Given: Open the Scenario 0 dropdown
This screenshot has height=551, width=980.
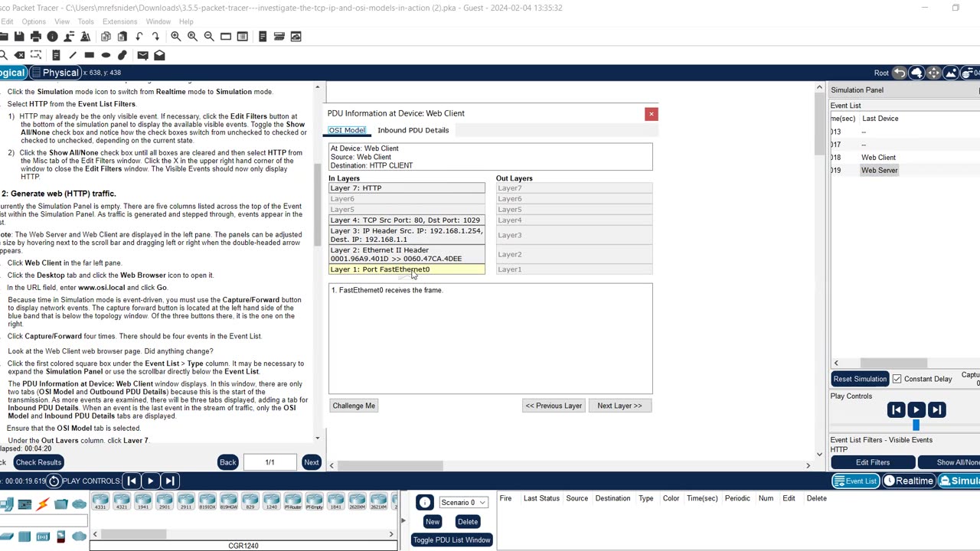Looking at the screenshot, I should pyautogui.click(x=463, y=503).
